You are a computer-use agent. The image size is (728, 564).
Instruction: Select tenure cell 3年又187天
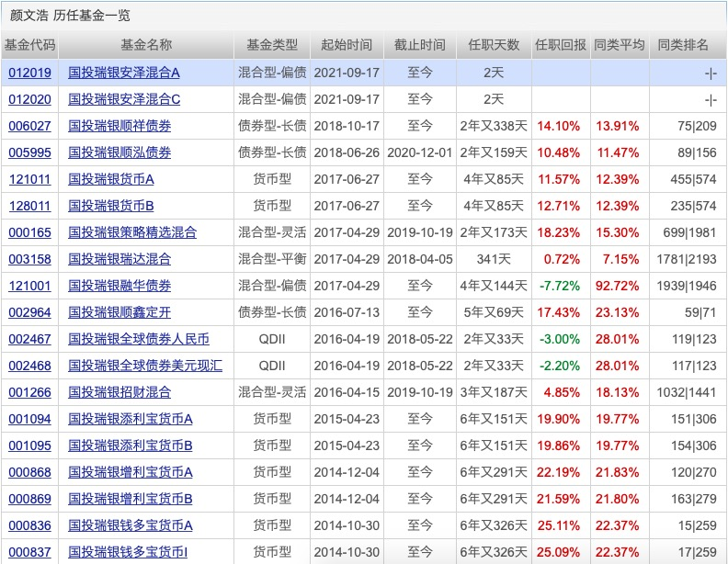tap(494, 392)
